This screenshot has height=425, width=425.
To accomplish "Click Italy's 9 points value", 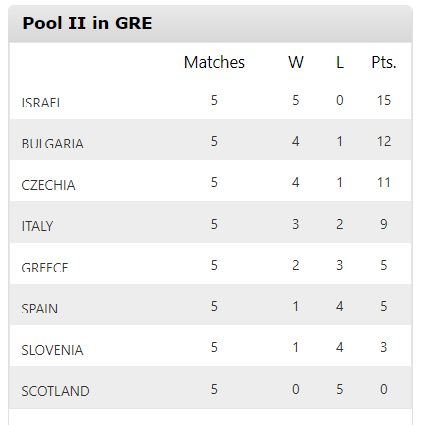I will pyautogui.click(x=384, y=224).
